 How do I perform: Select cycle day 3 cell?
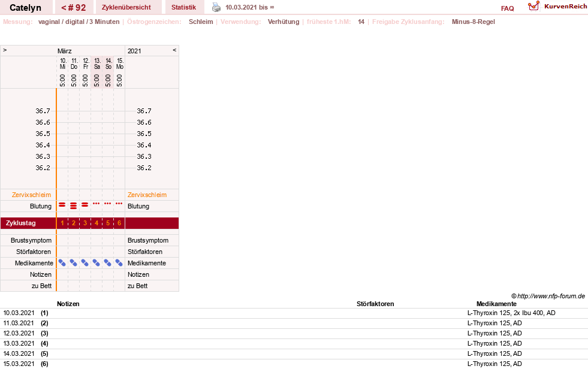coord(85,223)
